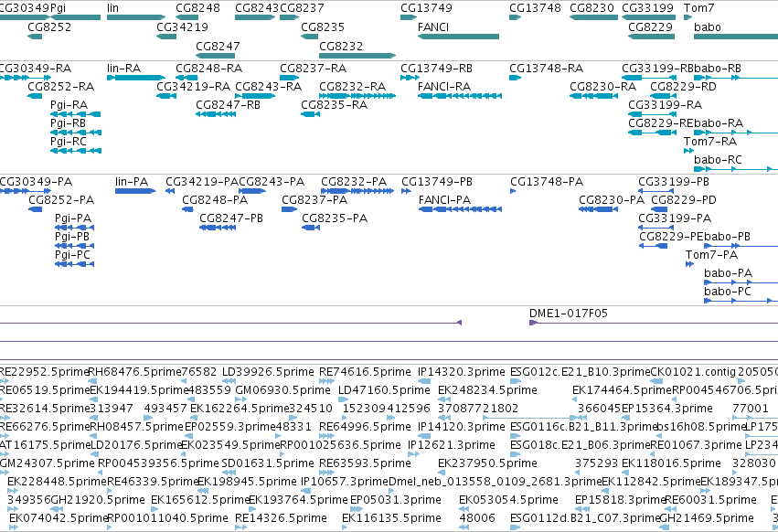Click the DME1-017F05 feature label
The width and height of the screenshot is (778, 532).
point(568,314)
